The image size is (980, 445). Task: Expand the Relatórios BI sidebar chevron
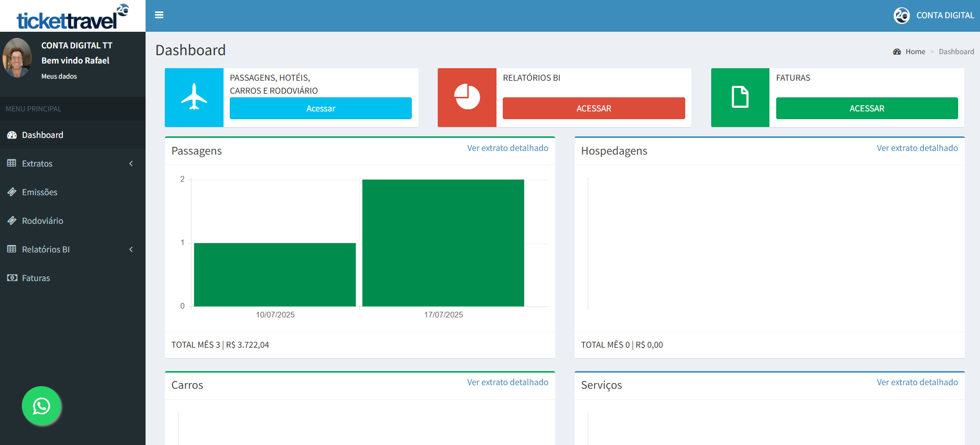[x=131, y=249]
